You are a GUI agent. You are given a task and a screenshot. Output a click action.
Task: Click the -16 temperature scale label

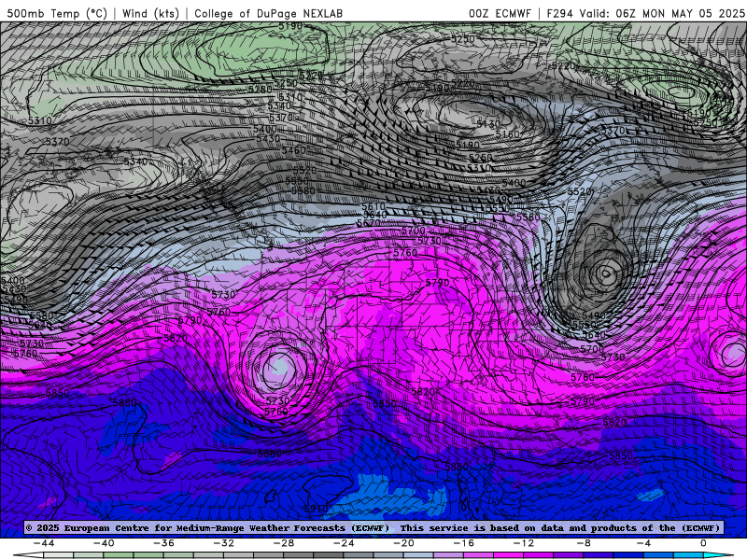pos(464,543)
